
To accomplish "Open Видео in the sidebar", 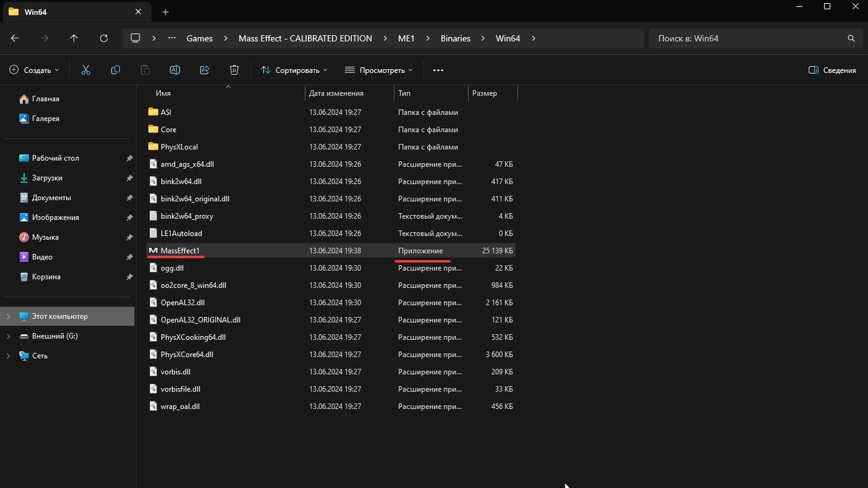I will click(x=36, y=257).
